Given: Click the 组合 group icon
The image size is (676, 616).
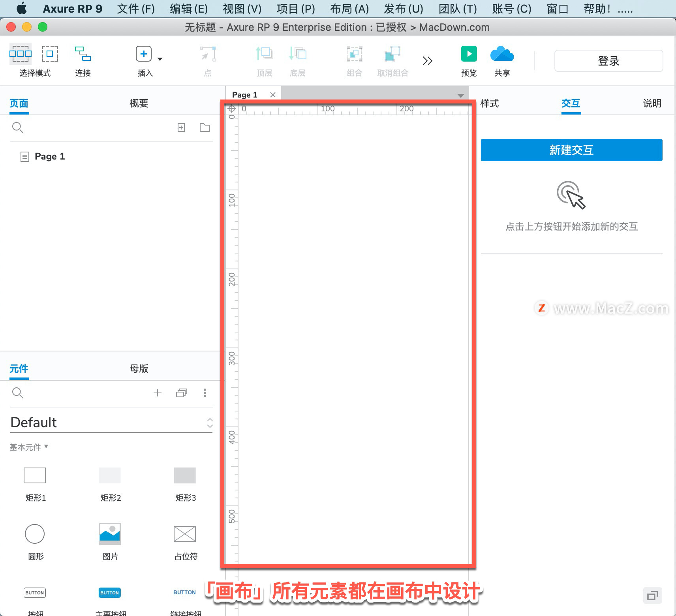Looking at the screenshot, I should [x=355, y=54].
